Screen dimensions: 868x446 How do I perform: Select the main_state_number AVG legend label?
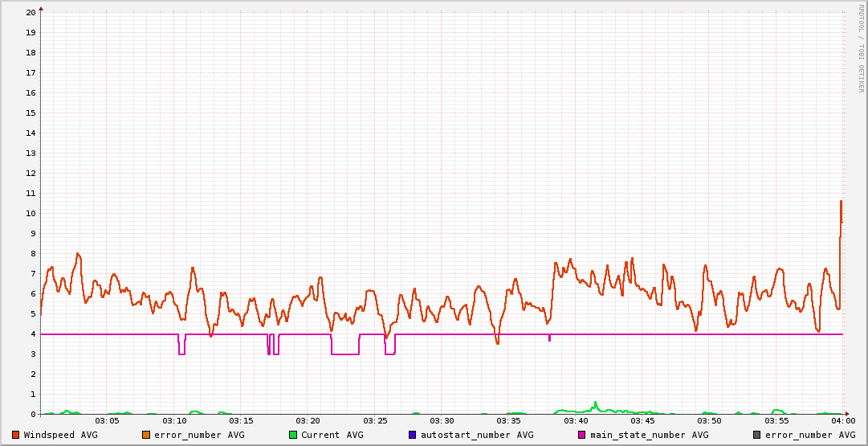tap(649, 435)
